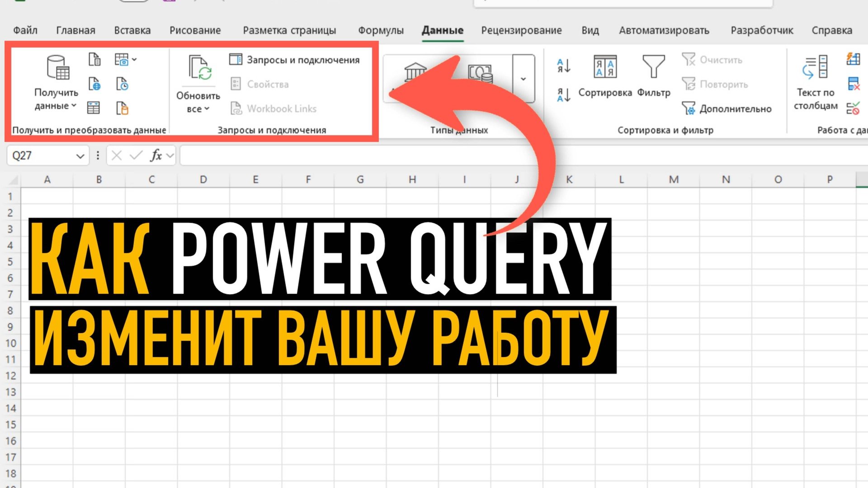868x488 pixels.
Task: Select cell B5 in the worksheet
Action: coord(99,261)
